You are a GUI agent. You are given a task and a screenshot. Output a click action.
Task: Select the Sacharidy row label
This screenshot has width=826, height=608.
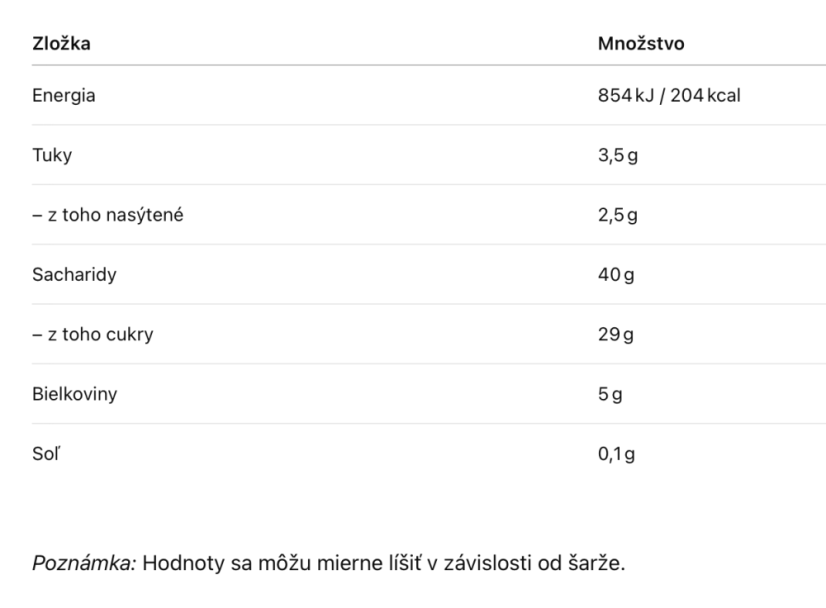click(74, 274)
